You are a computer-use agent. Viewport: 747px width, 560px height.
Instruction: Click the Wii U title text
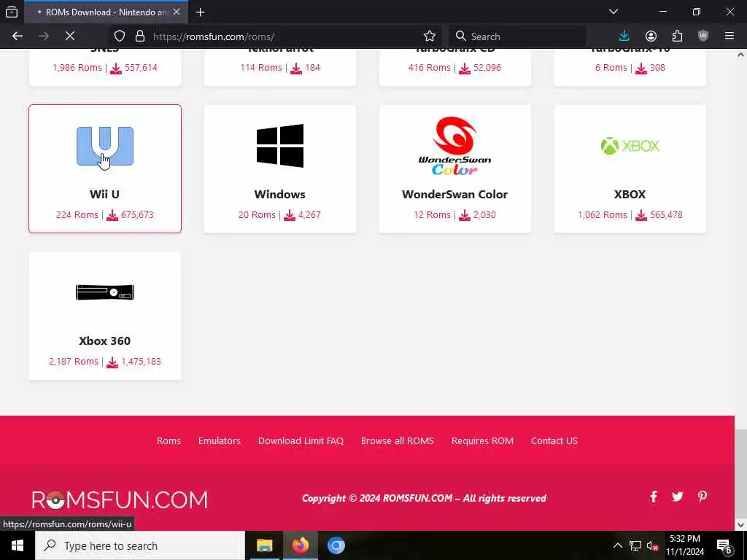[104, 194]
